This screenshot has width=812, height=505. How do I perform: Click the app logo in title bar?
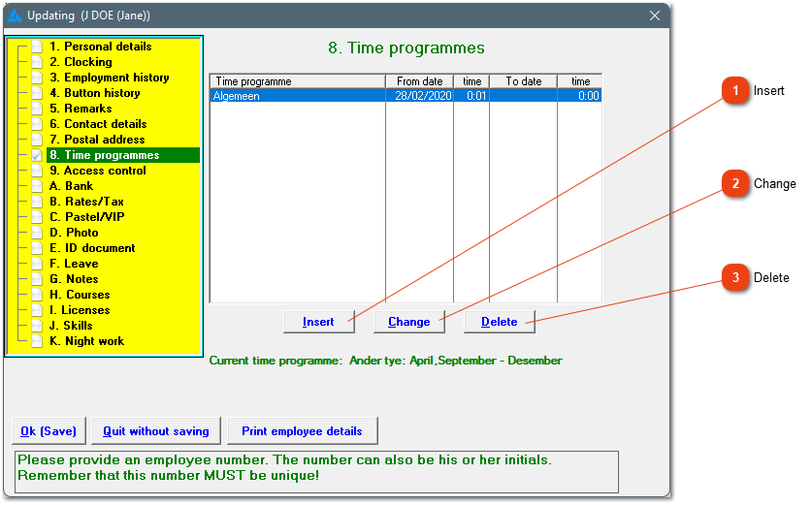pos(15,16)
